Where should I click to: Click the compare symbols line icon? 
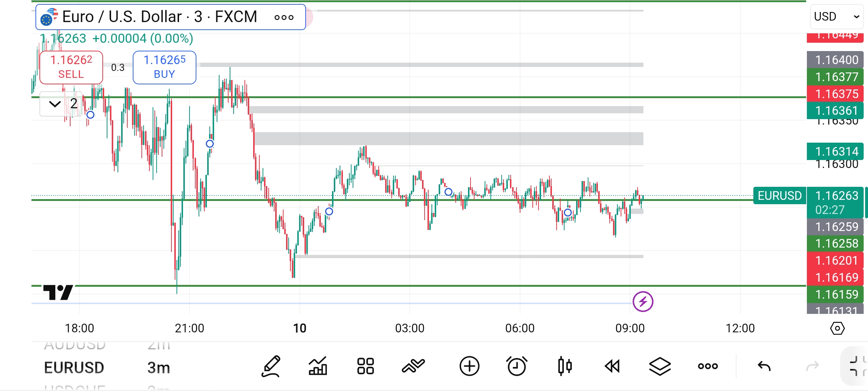pos(413,366)
